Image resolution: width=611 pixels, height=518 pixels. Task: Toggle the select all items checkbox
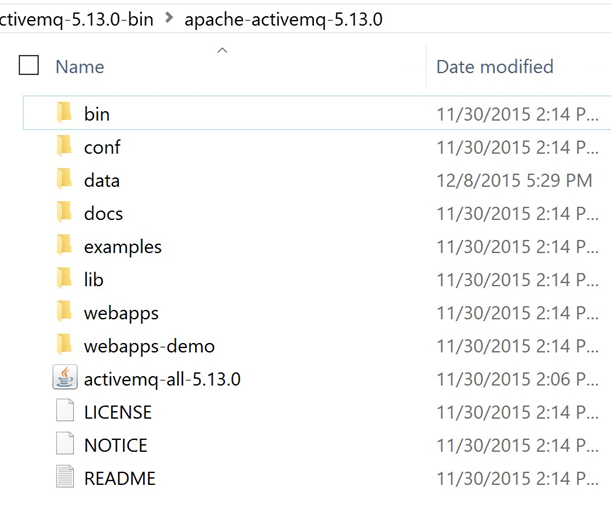pyautogui.click(x=29, y=66)
